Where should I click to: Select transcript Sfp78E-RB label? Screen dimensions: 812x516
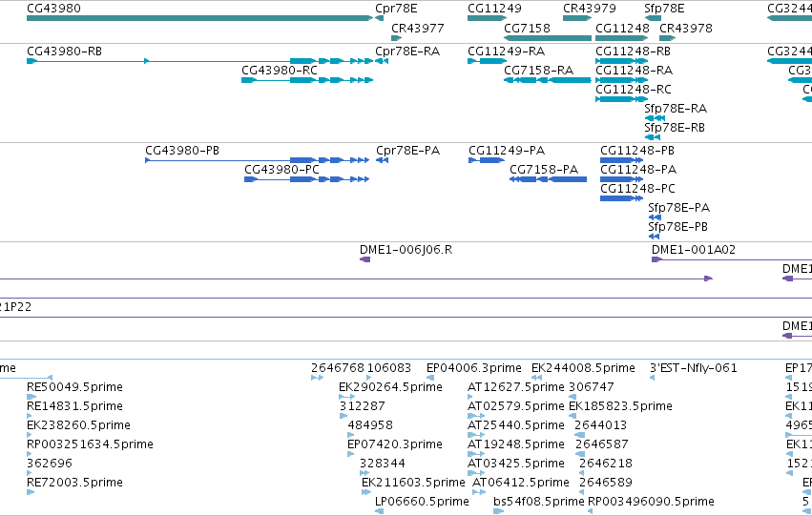click(x=675, y=127)
